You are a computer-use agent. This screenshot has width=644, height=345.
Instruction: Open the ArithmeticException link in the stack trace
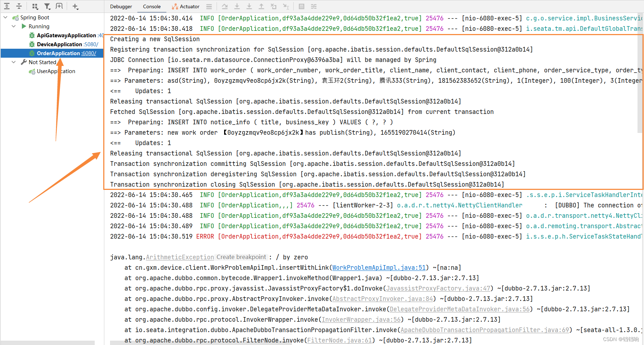[x=180, y=257]
